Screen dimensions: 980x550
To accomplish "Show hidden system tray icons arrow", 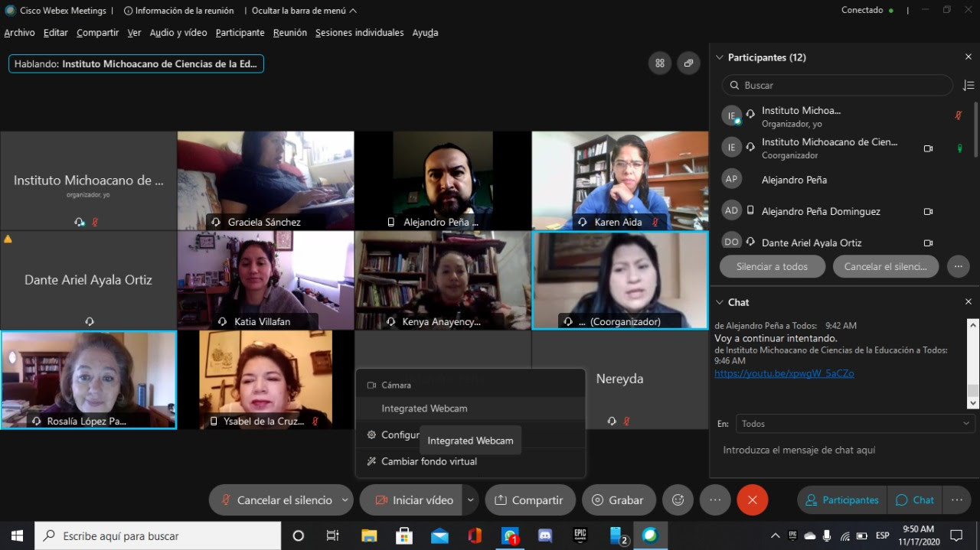I will tap(775, 535).
